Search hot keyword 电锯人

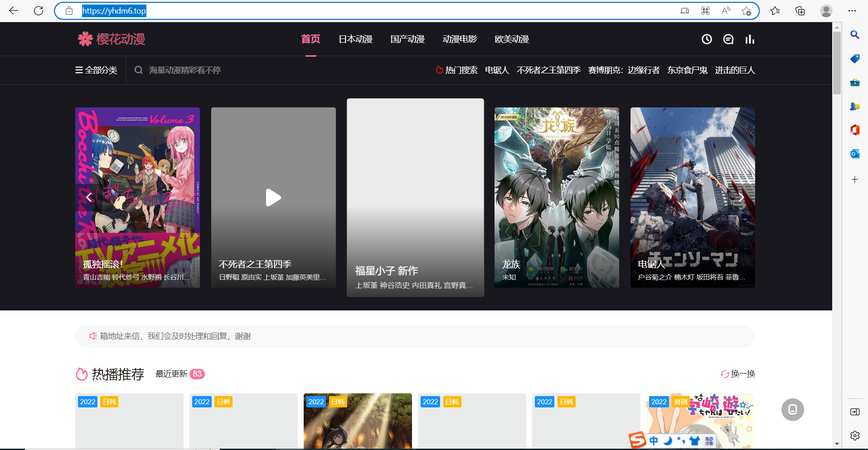(x=497, y=70)
